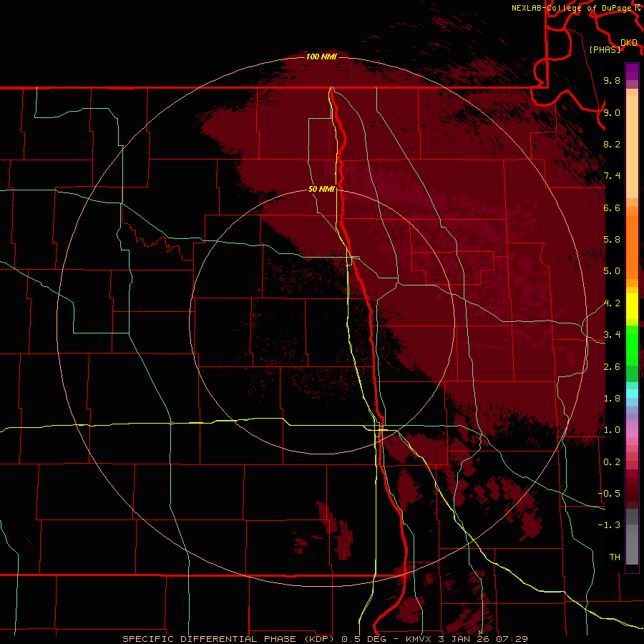The width and height of the screenshot is (644, 644).
Task: Click the 3 JAN 26 date text
Action: coord(465,639)
